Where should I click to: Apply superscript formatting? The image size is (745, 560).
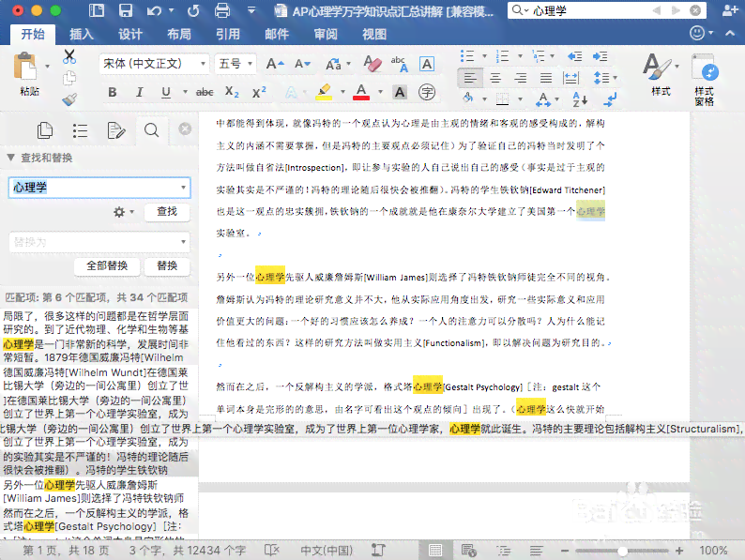point(259,92)
